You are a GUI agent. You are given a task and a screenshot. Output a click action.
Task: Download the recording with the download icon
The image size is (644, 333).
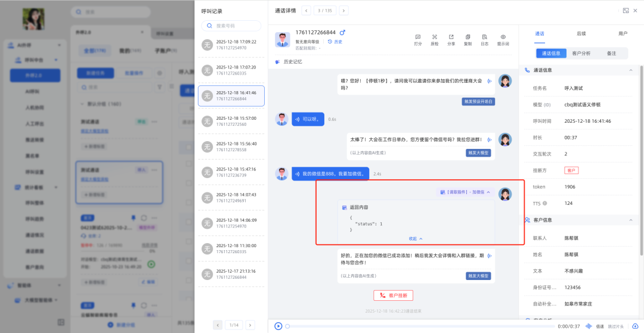coord(635,326)
